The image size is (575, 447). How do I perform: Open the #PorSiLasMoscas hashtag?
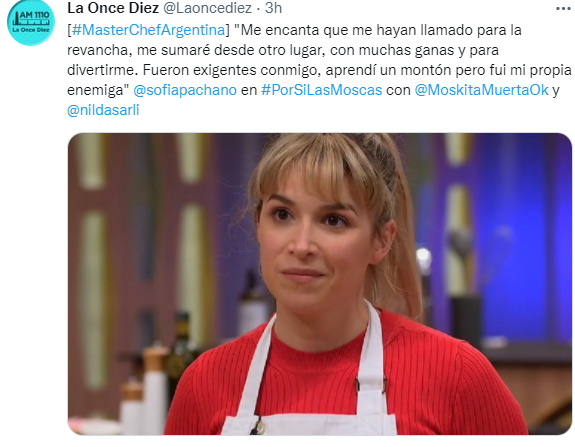coord(322,90)
